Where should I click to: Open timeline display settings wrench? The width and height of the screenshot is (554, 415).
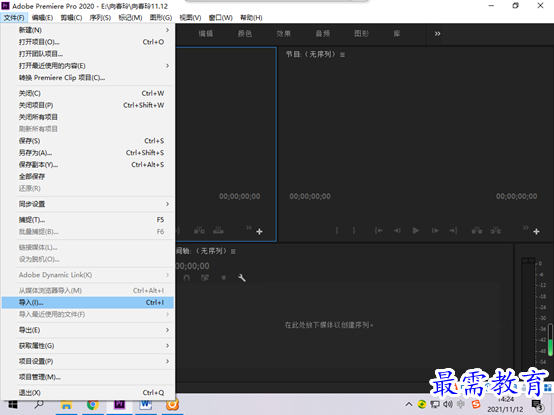(242, 278)
